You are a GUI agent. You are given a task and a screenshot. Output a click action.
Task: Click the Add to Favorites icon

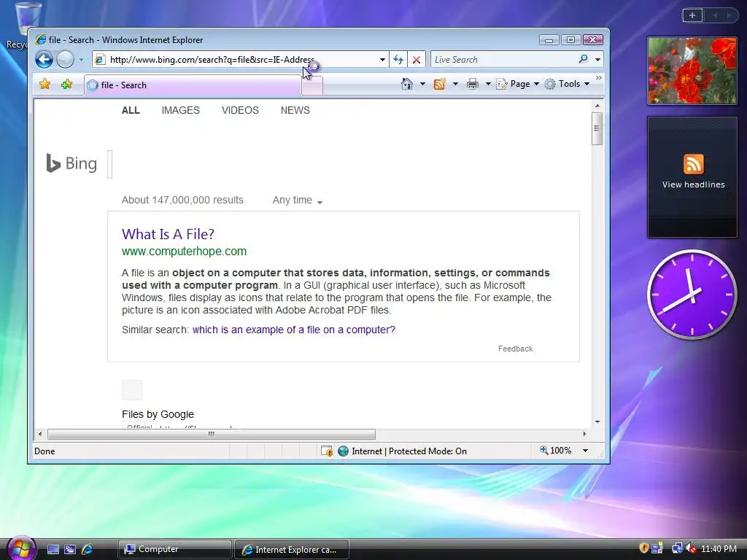(66, 85)
